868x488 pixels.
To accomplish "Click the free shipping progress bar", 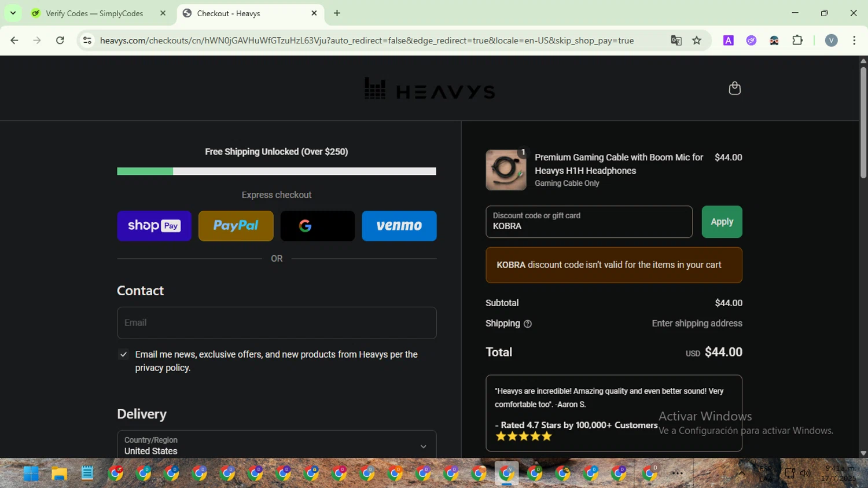I will click(277, 171).
